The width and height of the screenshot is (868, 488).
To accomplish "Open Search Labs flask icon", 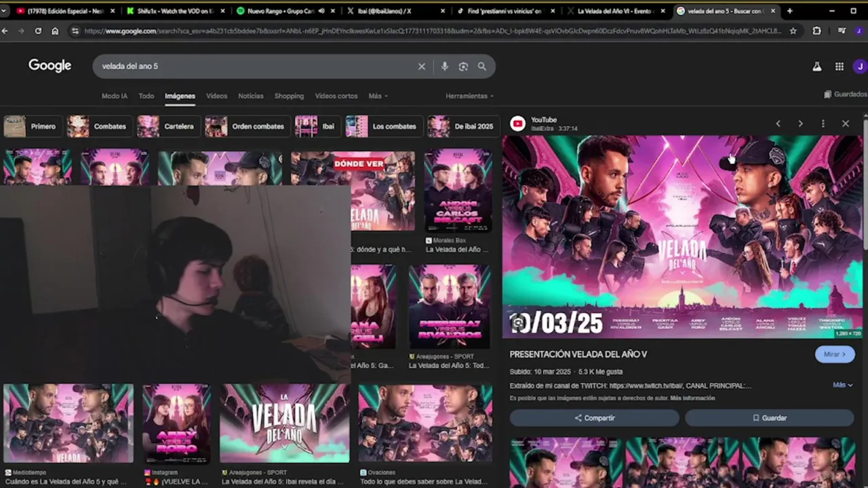I will (817, 66).
